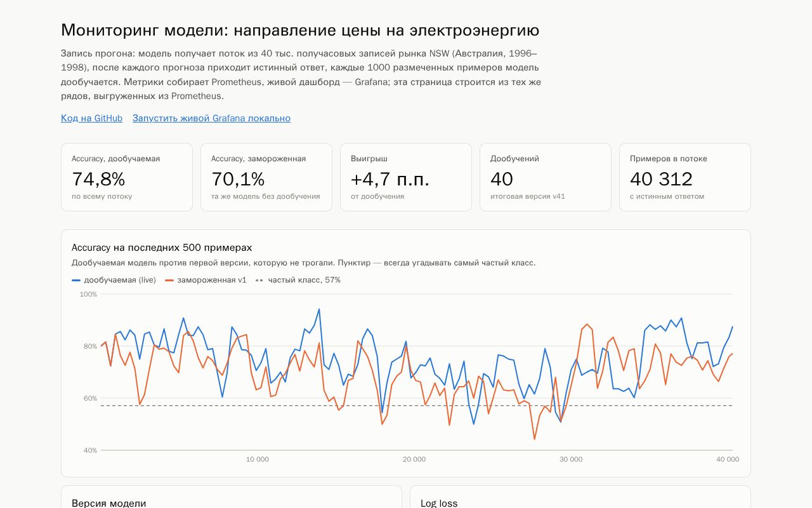812x508 pixels.
Task: Click the intro paragraph starting «Запись прогона»
Action: pos(301,75)
